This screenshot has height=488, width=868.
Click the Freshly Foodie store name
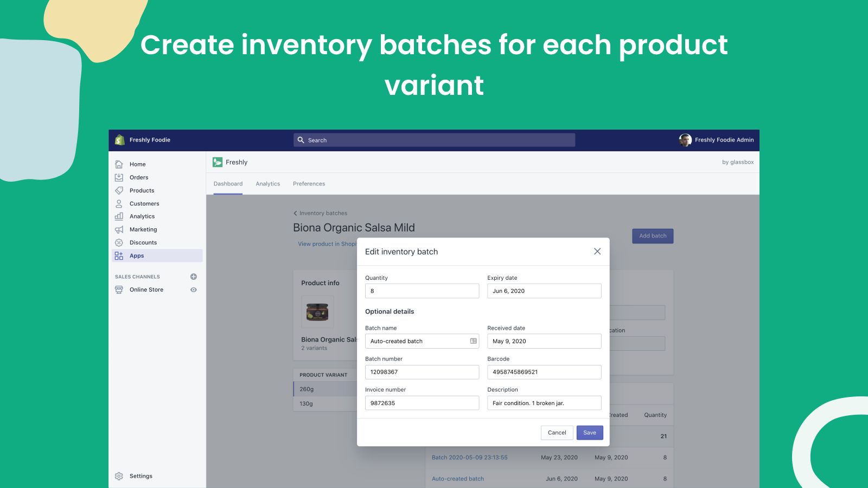150,140
